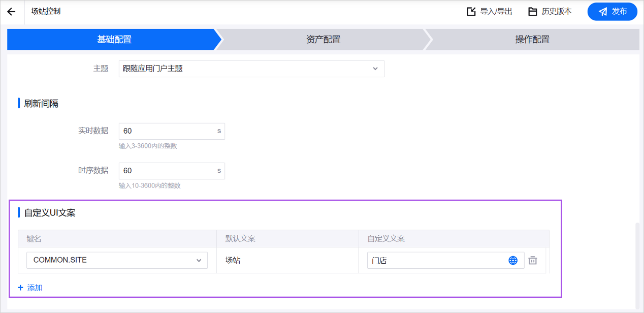Click the 门店 custom text input
Viewport: 644px width, 313px height.
[x=437, y=261]
